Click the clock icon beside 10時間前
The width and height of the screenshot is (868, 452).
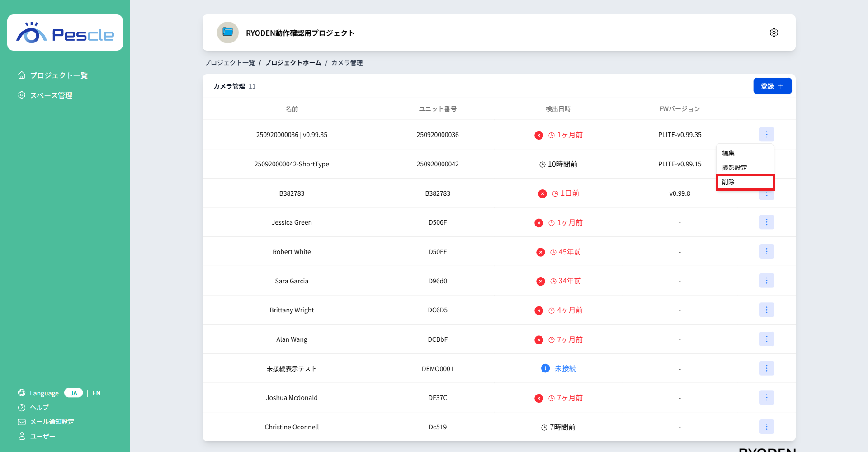coord(542,165)
